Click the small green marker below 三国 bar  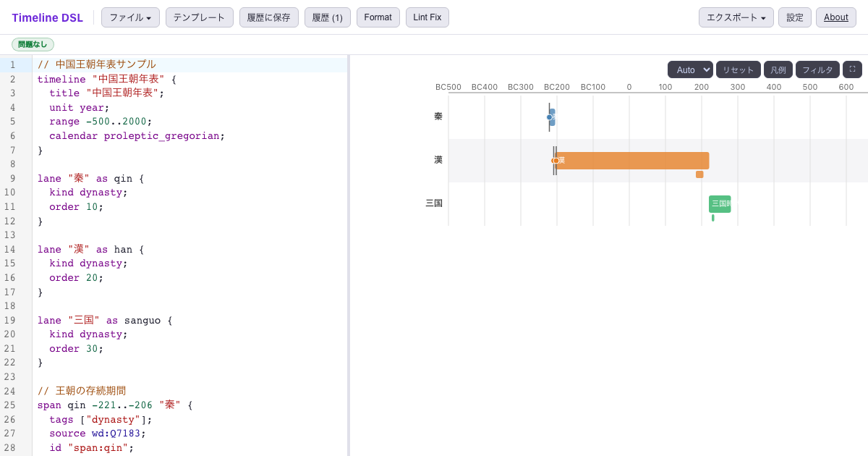[x=712, y=218]
